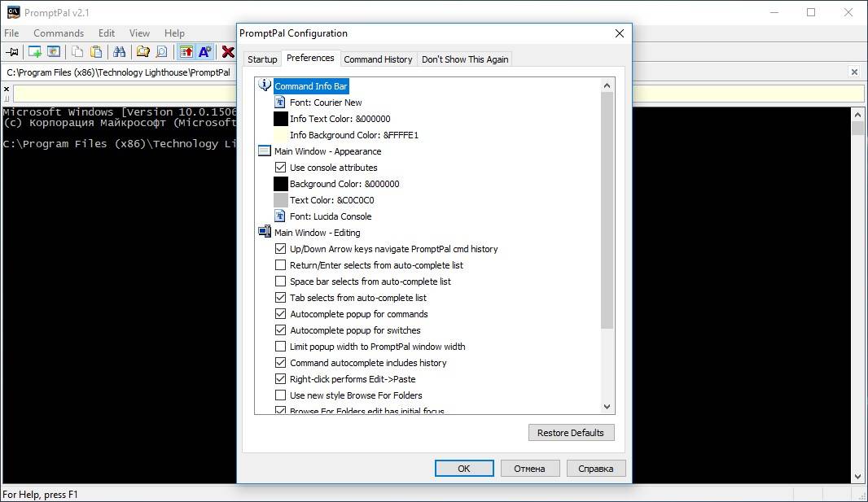Viewport: 868px width, 502px height.
Task: Select the Preferences tab
Action: tap(310, 58)
